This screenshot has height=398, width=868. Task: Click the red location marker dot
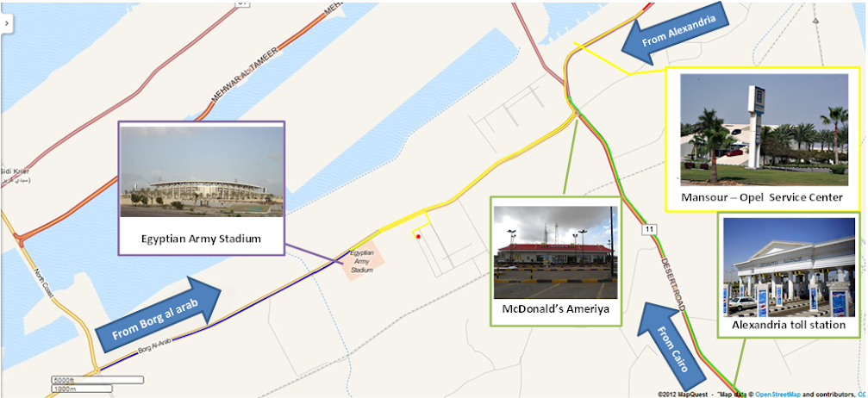point(419,236)
